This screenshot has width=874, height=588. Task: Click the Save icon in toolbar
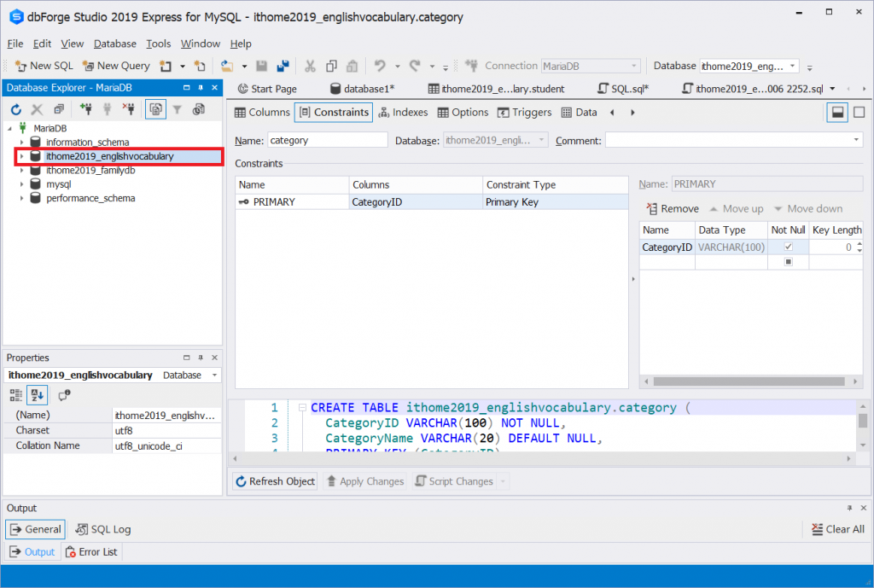(261, 67)
